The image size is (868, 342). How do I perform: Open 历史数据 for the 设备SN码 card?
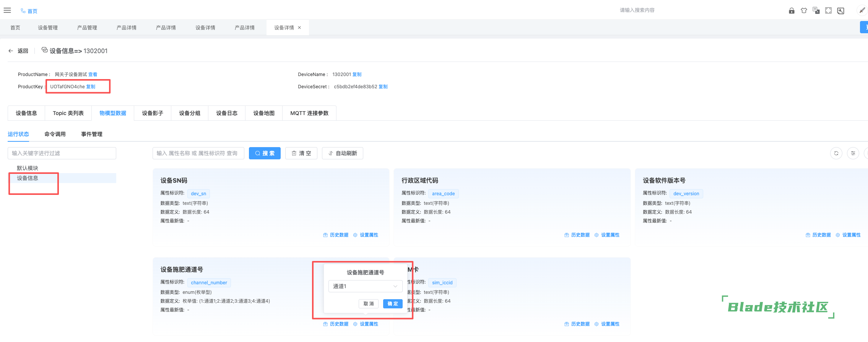336,235
